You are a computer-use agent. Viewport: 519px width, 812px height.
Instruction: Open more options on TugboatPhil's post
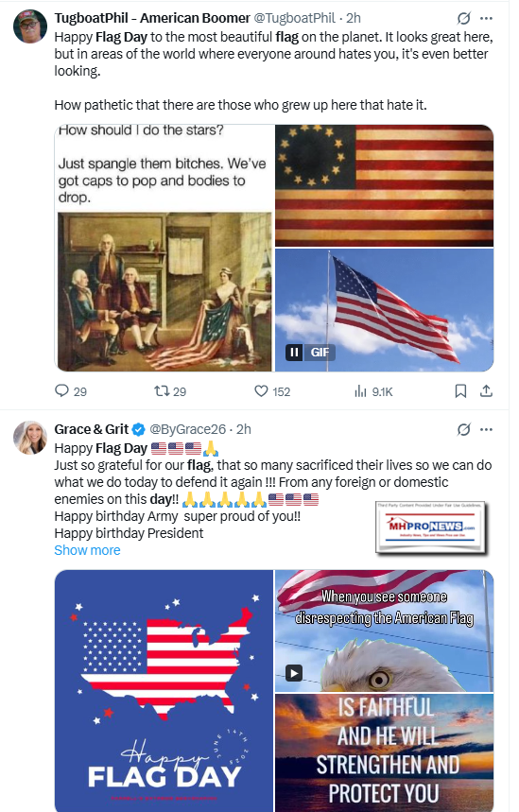(x=486, y=19)
